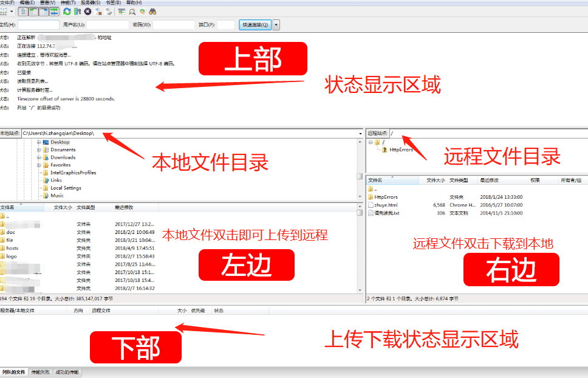Select zhuye.html in remote file list
The width and height of the screenshot is (588, 378).
tap(383, 205)
